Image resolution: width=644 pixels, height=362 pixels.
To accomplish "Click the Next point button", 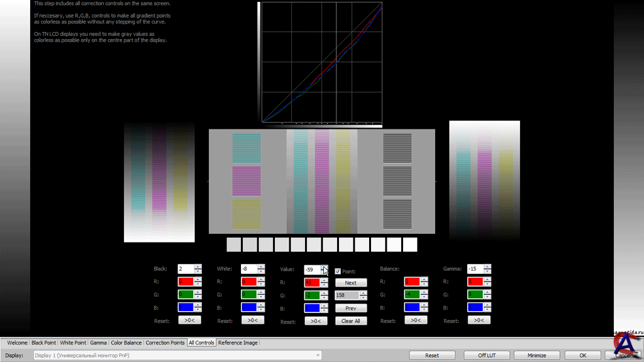I will [350, 283].
